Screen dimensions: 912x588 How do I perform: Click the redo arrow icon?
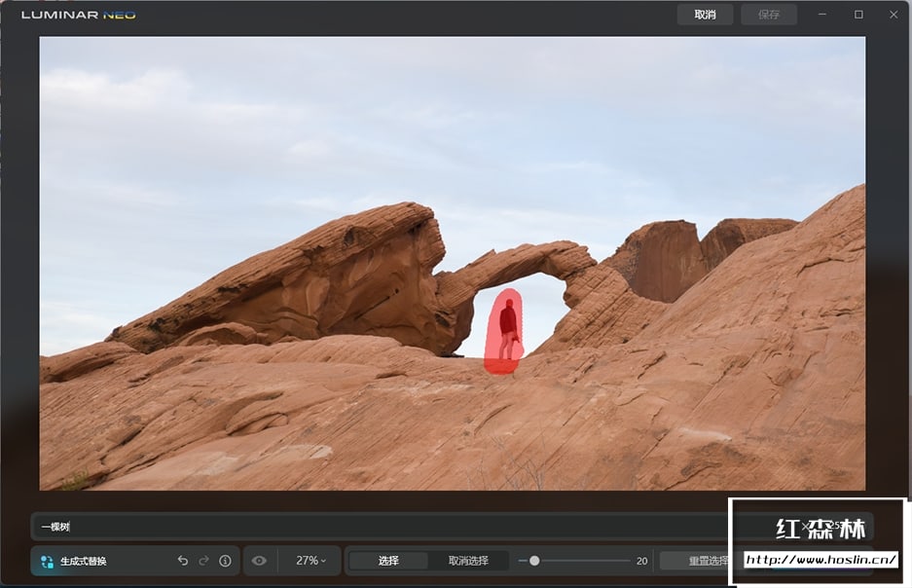(x=203, y=561)
